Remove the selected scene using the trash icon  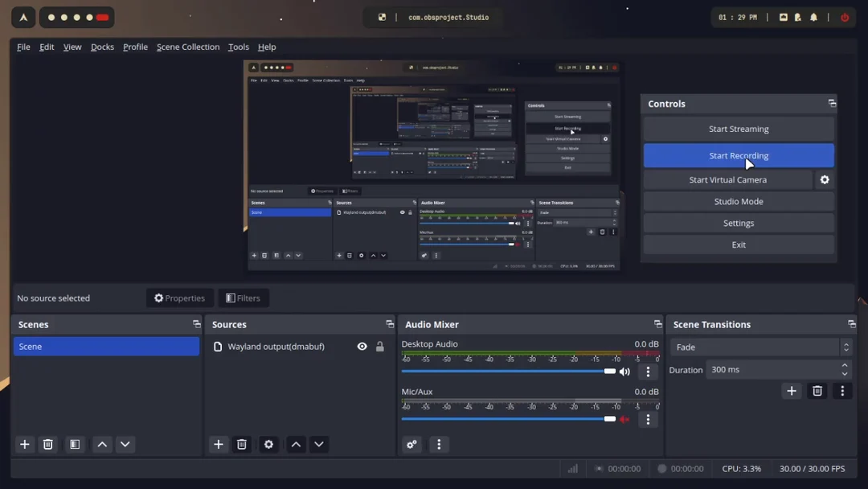click(47, 444)
